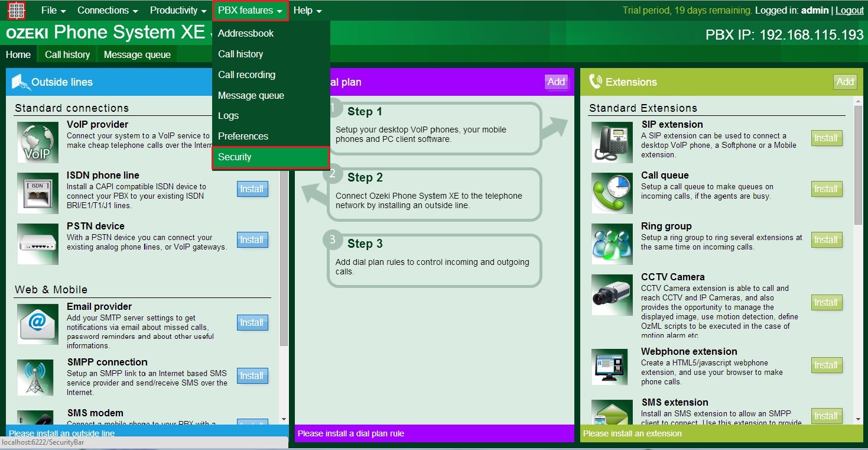This screenshot has height=450, width=868.
Task: Click the SIP extension desk phone icon
Action: pyautogui.click(x=612, y=142)
